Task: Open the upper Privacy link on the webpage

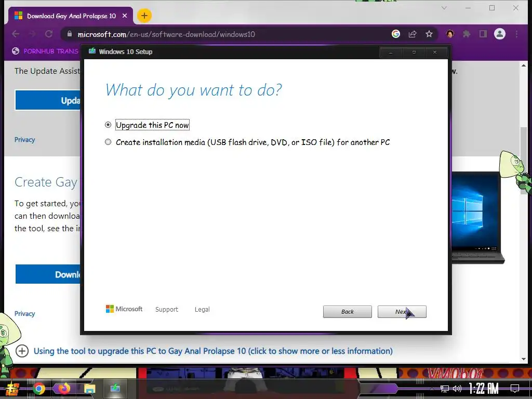Action: [x=24, y=139]
